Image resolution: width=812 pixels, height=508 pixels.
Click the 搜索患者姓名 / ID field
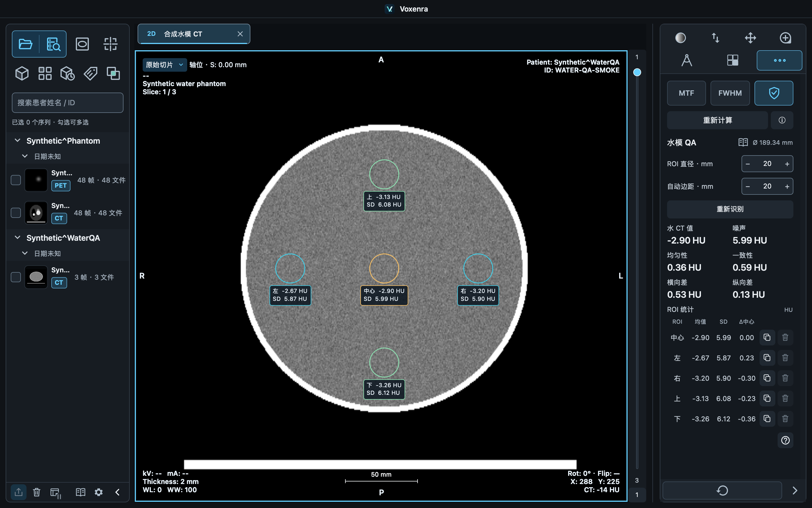pyautogui.click(x=67, y=103)
